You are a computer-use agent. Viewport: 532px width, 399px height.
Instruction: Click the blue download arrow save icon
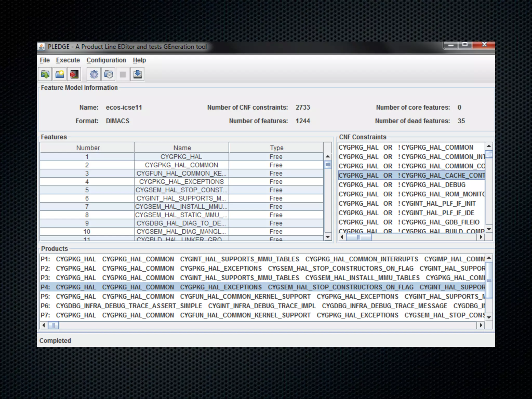[x=137, y=75]
